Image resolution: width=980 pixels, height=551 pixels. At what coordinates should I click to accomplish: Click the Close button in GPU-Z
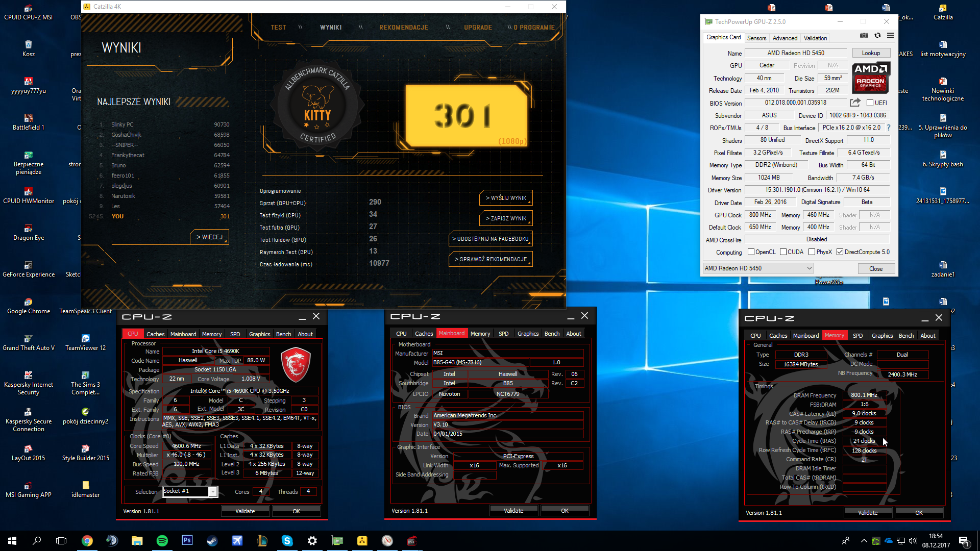click(876, 269)
